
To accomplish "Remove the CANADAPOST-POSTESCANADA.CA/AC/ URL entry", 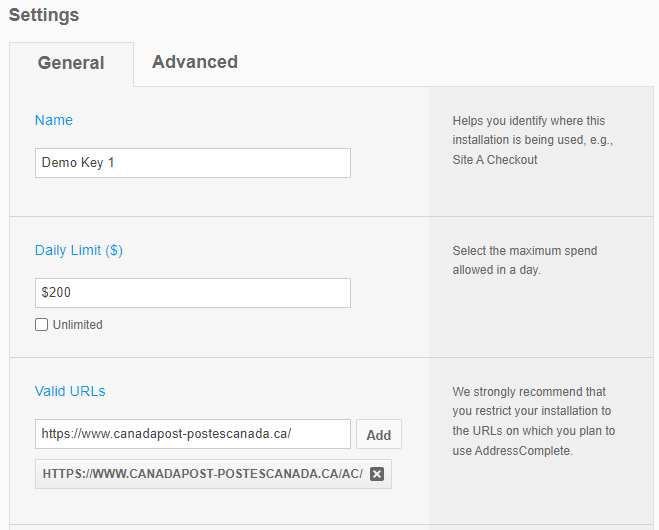I will pyautogui.click(x=377, y=474).
